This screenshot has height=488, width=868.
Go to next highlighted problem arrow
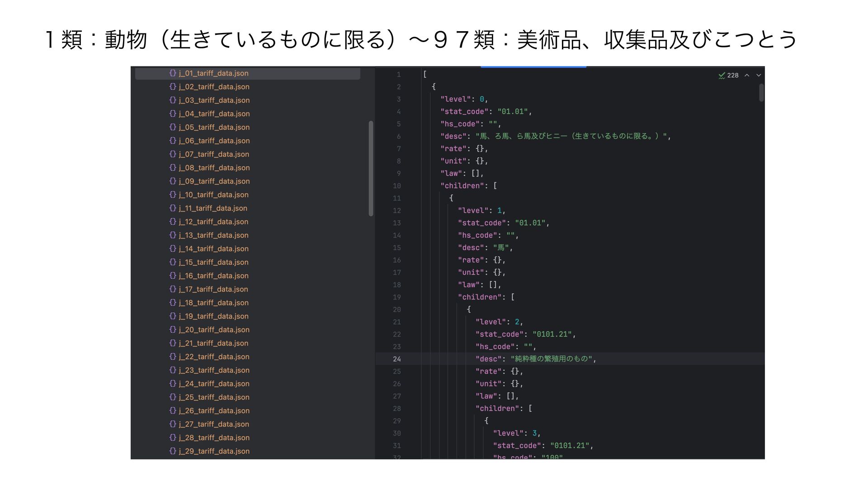tap(759, 75)
